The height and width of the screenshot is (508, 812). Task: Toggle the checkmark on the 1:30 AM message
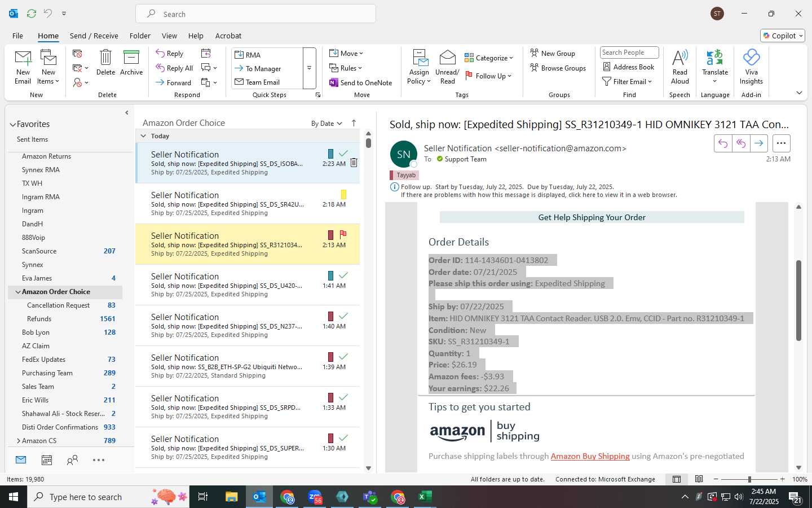pyautogui.click(x=343, y=438)
